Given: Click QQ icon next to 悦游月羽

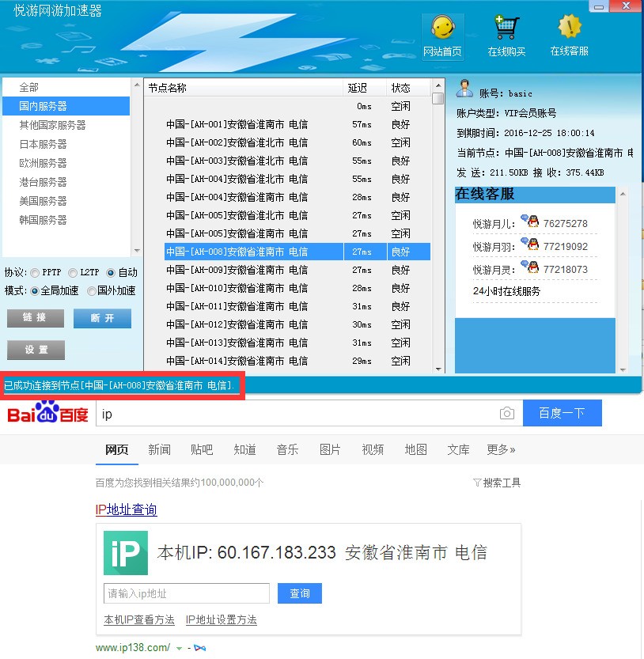Looking at the screenshot, I should pos(531,244).
